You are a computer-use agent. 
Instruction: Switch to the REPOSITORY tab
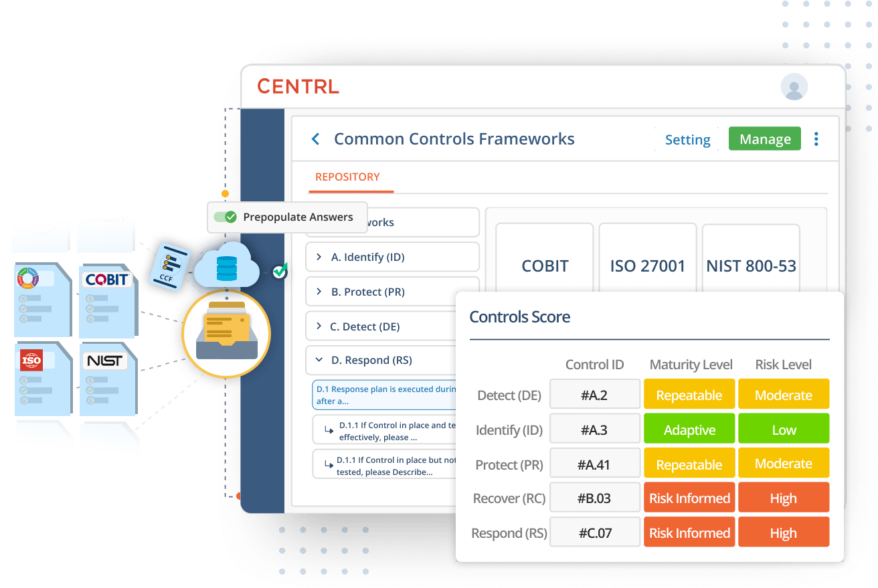pyautogui.click(x=347, y=177)
